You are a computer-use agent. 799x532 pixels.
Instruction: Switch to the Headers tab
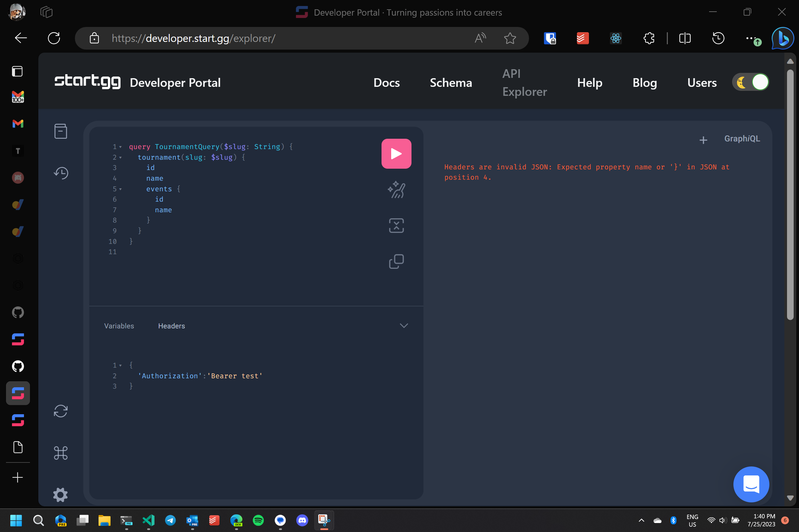pyautogui.click(x=171, y=326)
